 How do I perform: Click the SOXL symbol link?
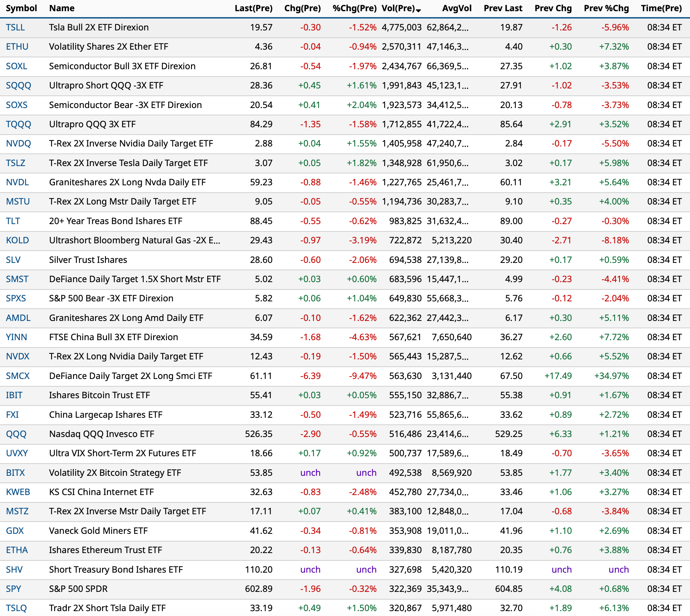coord(16,66)
